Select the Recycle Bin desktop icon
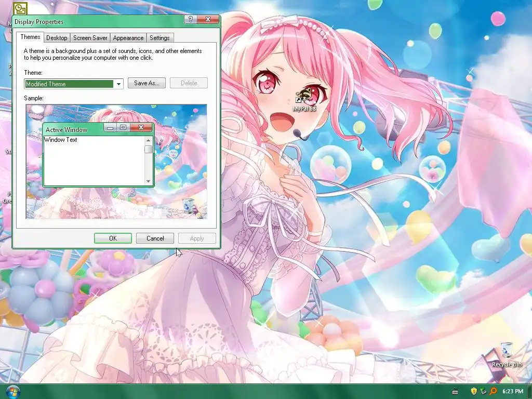The image size is (532, 399). (x=507, y=355)
